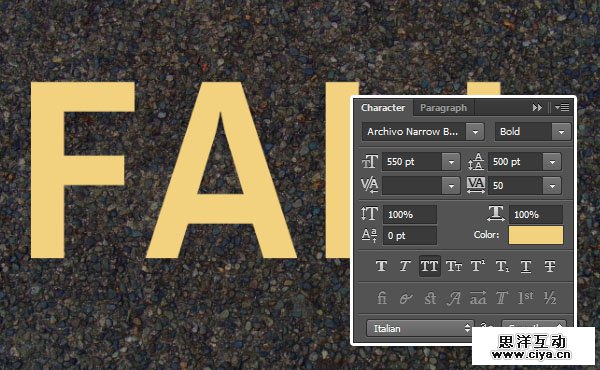Click the horizontal scale icon

click(496, 214)
